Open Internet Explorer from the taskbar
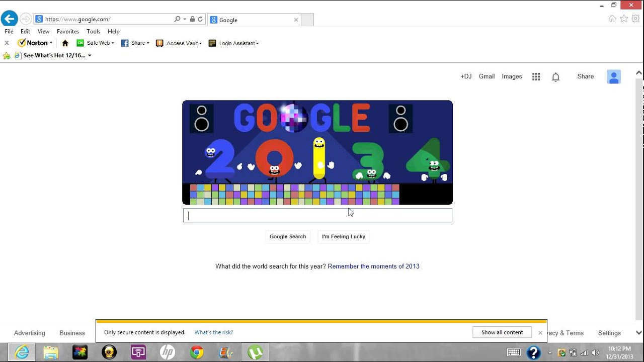644x362 pixels. (x=22, y=352)
